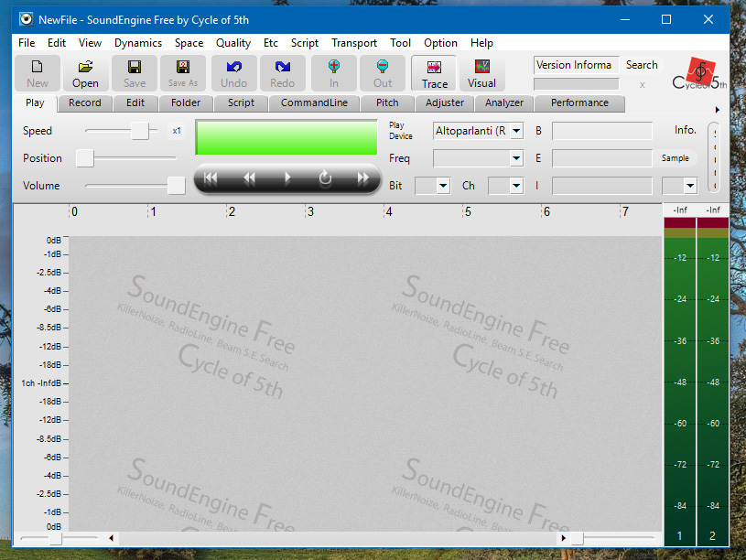Click the Search input field
746x560 pixels.
click(x=576, y=83)
